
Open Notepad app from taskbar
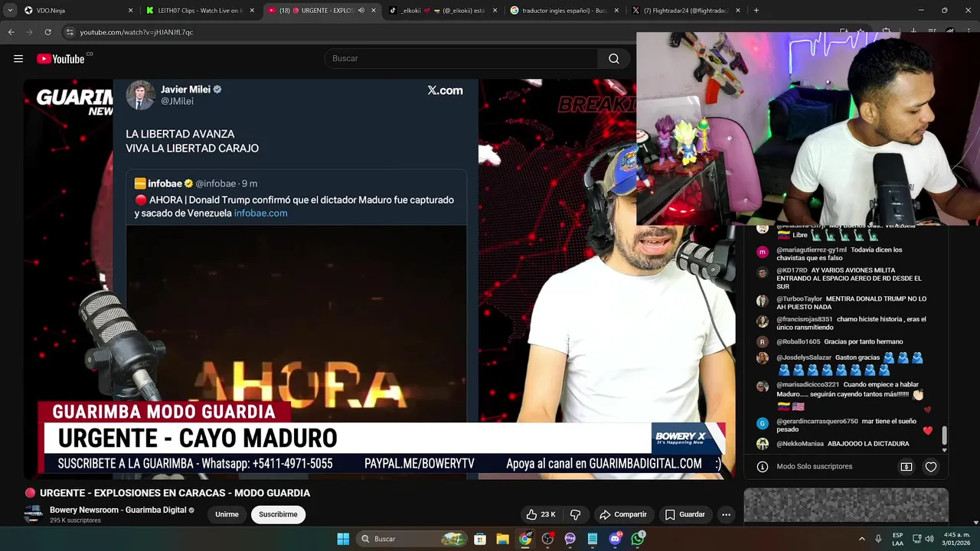tap(593, 539)
